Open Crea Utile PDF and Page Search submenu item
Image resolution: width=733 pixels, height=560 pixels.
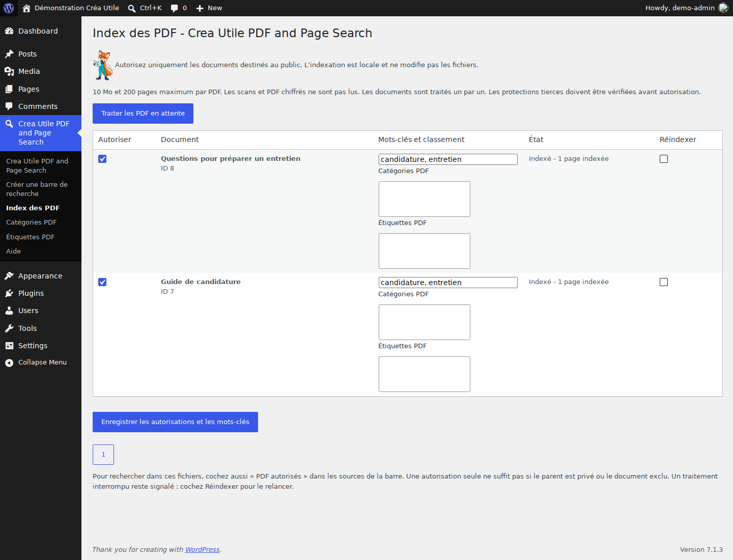41,165
